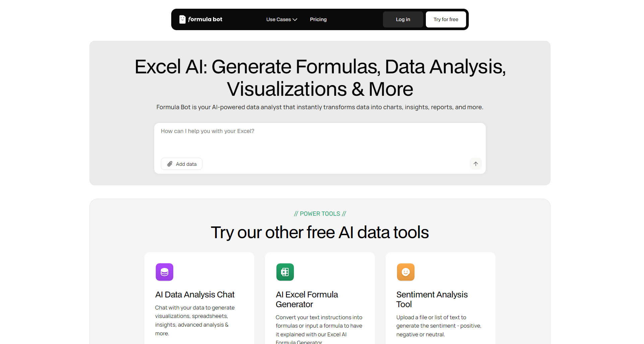Image resolution: width=644 pixels, height=344 pixels.
Task: Click the Log in button
Action: pyautogui.click(x=403, y=19)
